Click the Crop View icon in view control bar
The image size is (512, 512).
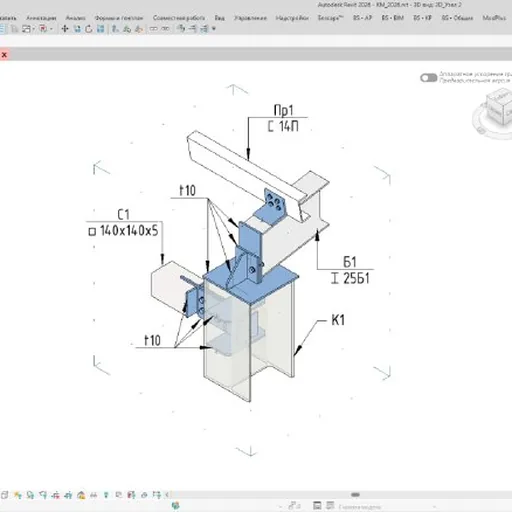pyautogui.click(x=56, y=495)
